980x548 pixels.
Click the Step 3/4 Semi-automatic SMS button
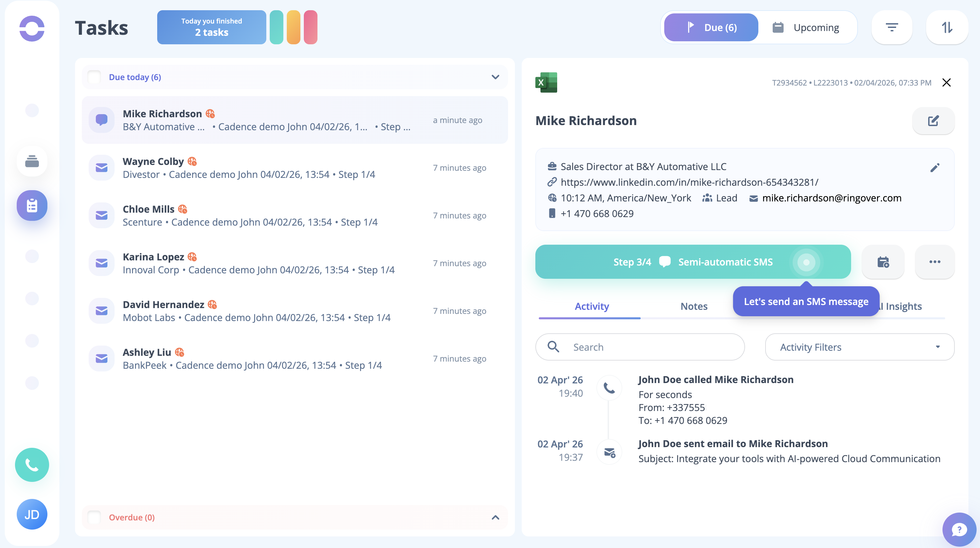click(x=693, y=262)
